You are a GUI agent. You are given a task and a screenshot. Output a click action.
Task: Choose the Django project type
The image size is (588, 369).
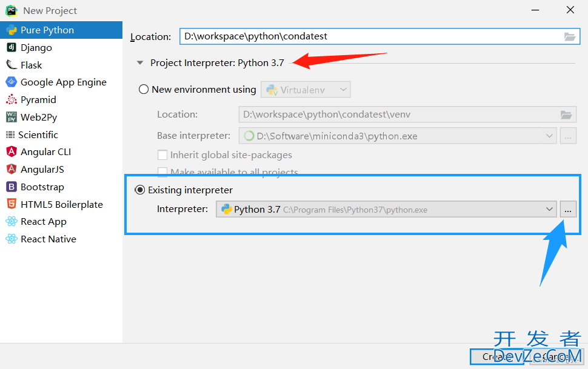click(61, 48)
